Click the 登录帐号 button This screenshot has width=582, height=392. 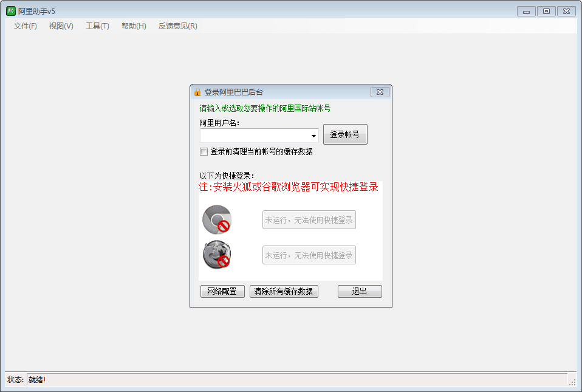point(345,134)
